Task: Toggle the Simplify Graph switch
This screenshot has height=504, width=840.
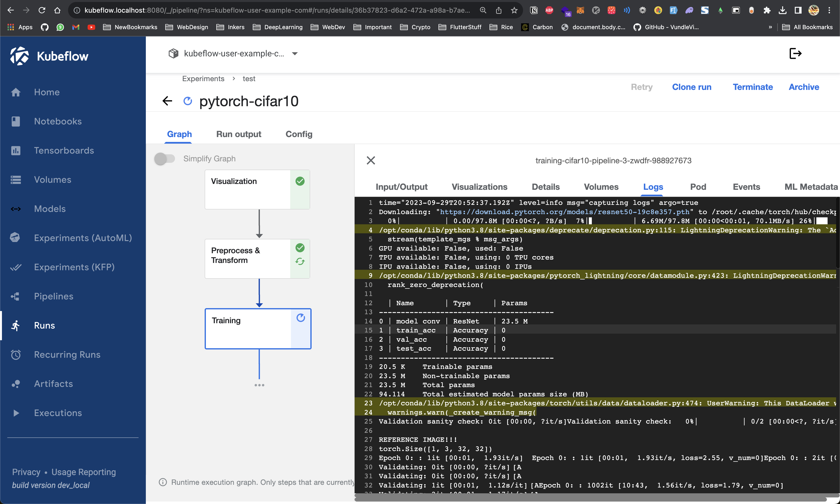Action: click(x=164, y=159)
